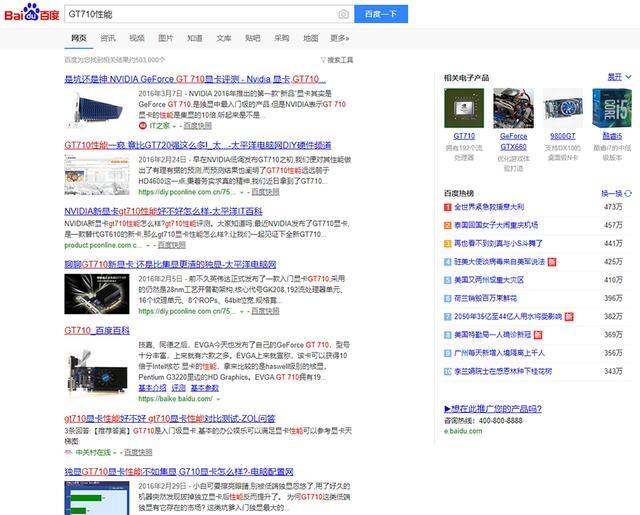Switch to the 资讯 tab
640x515 pixels.
pos(108,38)
